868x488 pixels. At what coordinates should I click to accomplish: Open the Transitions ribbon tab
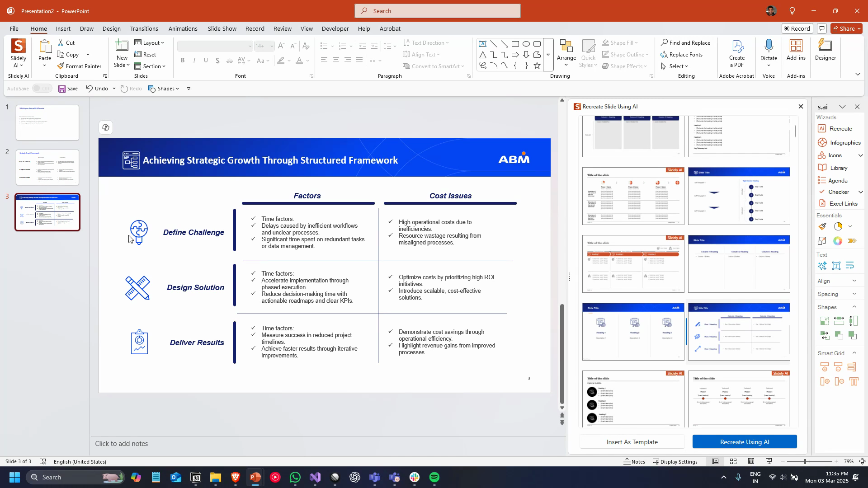click(144, 28)
